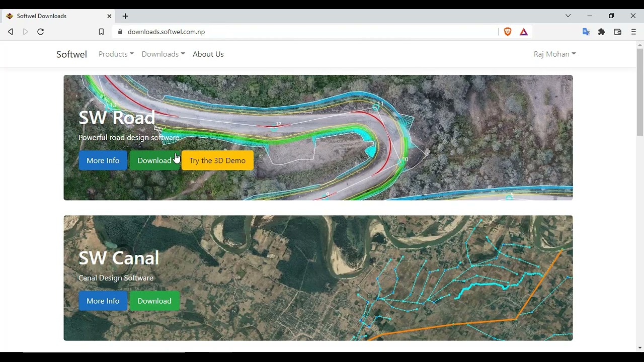Click the address bar URL field

click(305, 32)
